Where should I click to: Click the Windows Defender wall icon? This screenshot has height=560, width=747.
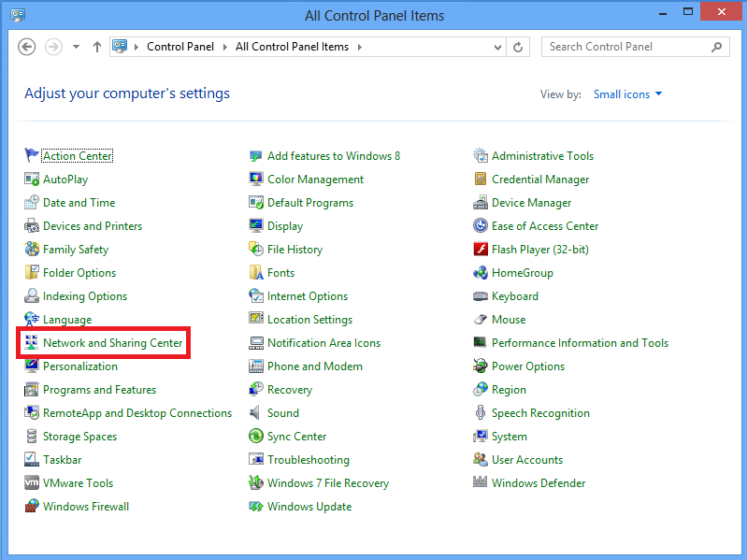[x=481, y=482]
